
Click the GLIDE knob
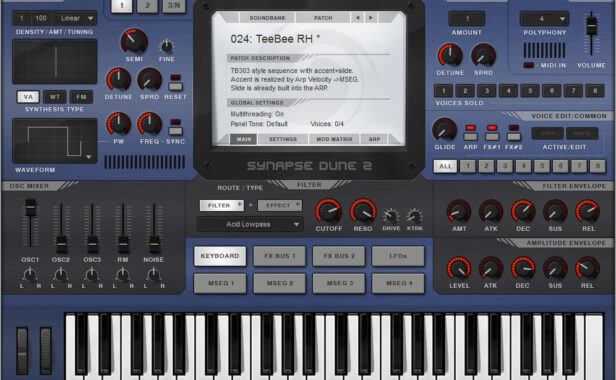point(445,130)
